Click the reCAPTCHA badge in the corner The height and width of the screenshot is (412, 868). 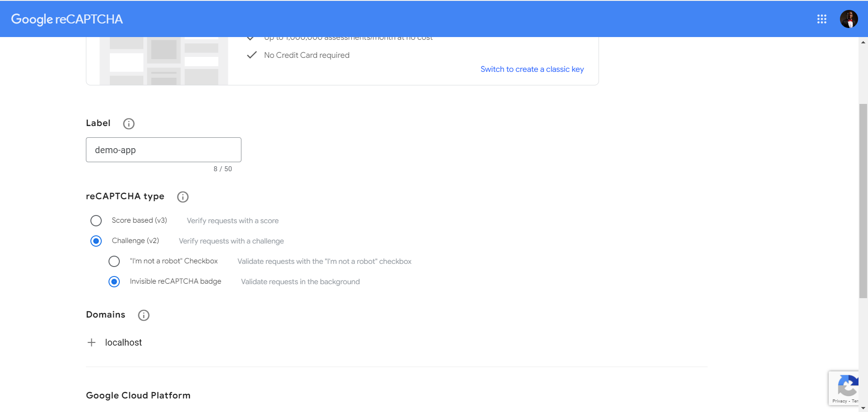click(x=844, y=389)
